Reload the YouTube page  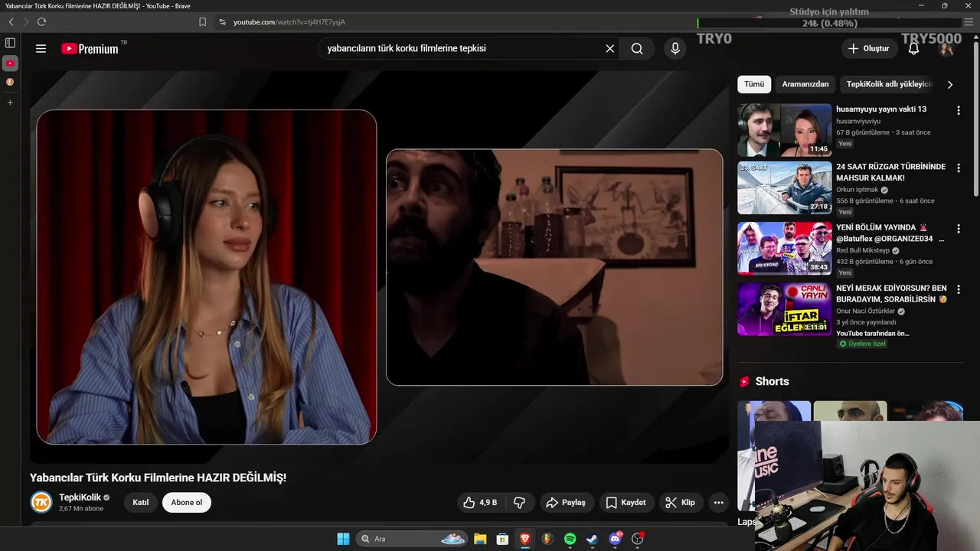(41, 22)
